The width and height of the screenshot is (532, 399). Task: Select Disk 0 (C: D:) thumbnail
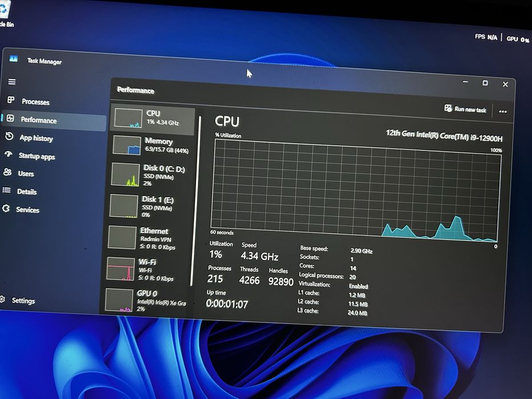pyautogui.click(x=125, y=175)
